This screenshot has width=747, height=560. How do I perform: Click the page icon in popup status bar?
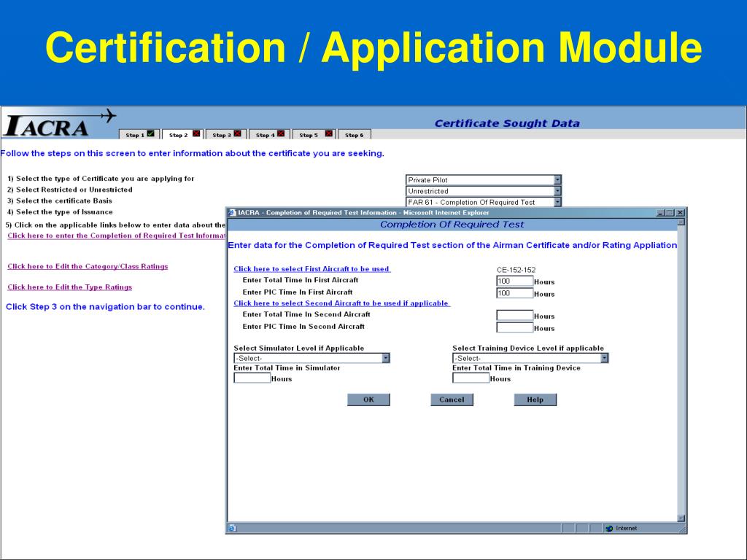(232, 528)
